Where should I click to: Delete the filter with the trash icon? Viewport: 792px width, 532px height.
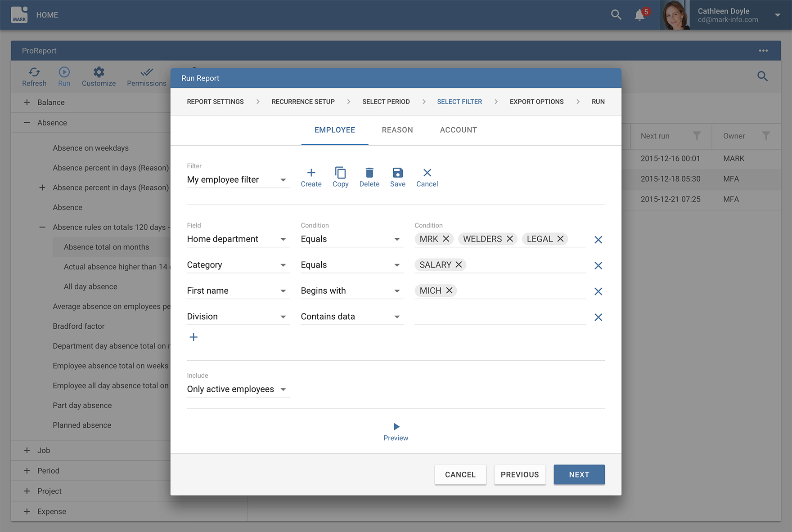point(369,173)
